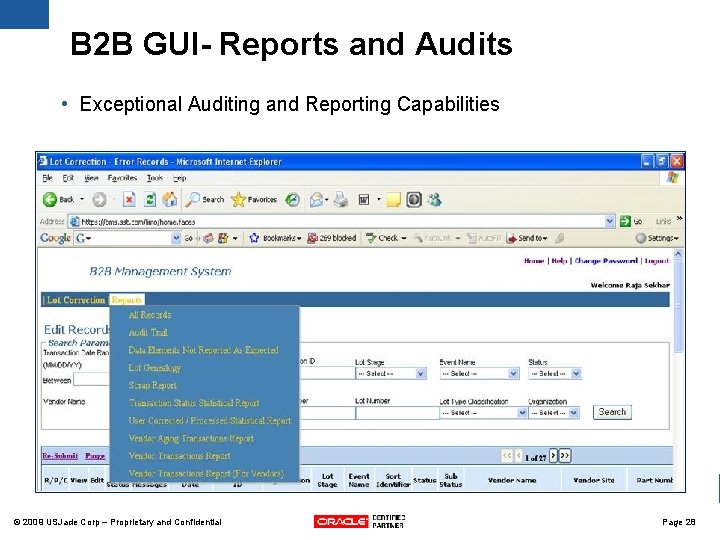Open the Organization select dropdown
Viewport: 720px width, 540px height.
pyautogui.click(x=554, y=413)
